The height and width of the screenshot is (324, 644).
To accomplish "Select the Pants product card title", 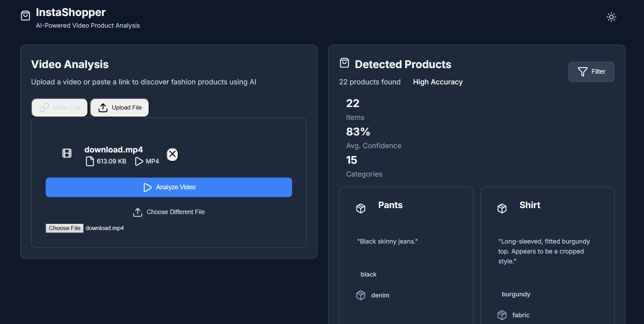I will (390, 205).
